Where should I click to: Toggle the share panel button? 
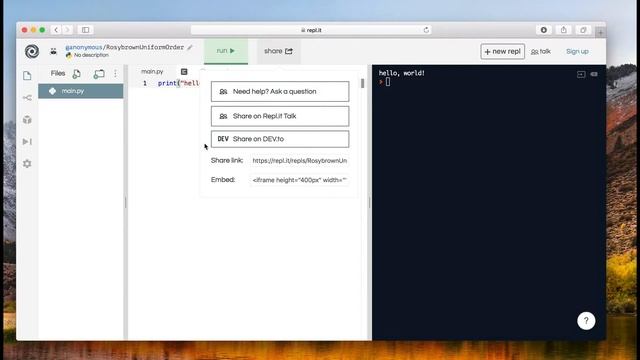click(x=278, y=51)
